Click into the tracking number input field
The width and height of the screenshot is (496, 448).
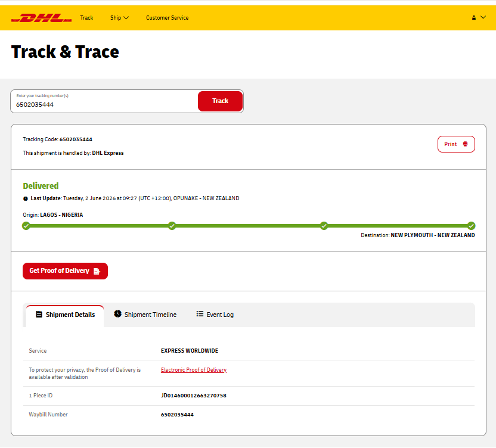(104, 101)
